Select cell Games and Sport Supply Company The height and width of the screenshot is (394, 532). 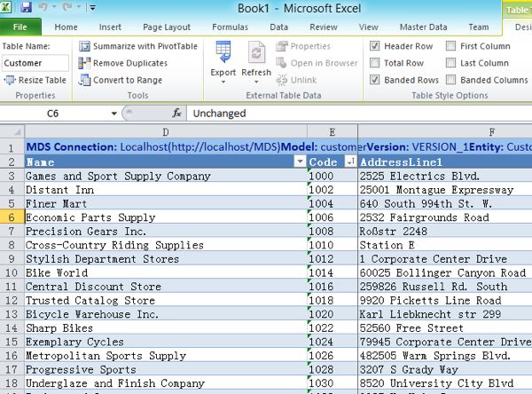point(166,176)
